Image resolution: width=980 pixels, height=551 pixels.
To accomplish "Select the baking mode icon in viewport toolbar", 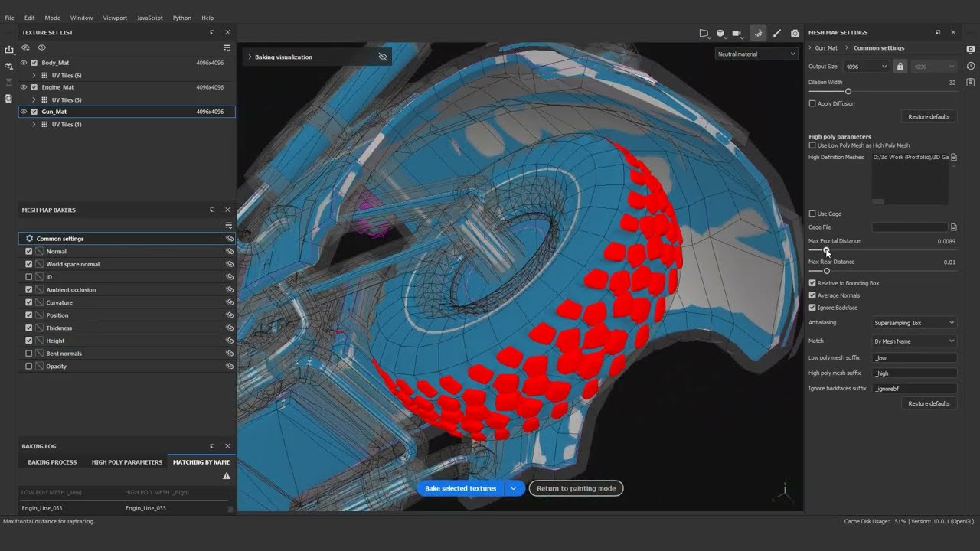I will [758, 33].
